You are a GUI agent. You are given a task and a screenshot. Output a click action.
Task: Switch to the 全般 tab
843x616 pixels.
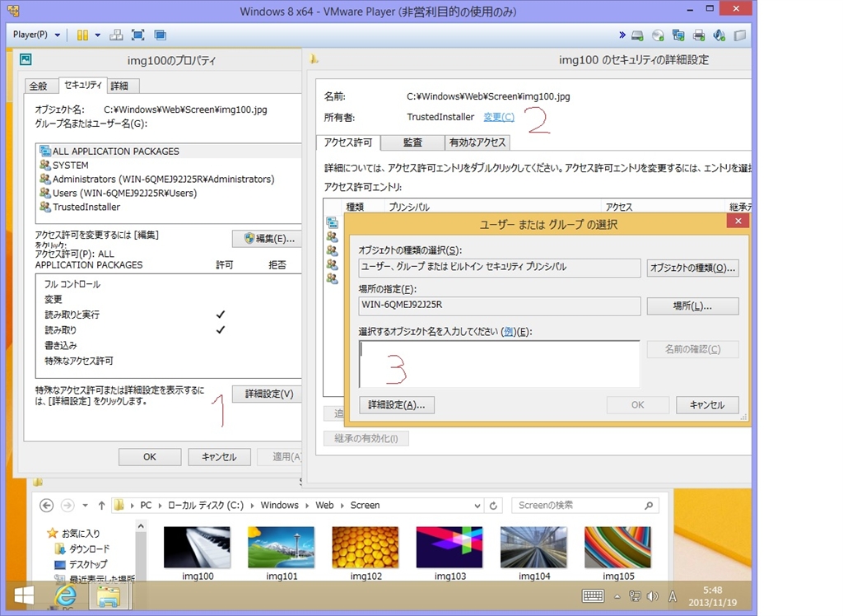coord(39,86)
